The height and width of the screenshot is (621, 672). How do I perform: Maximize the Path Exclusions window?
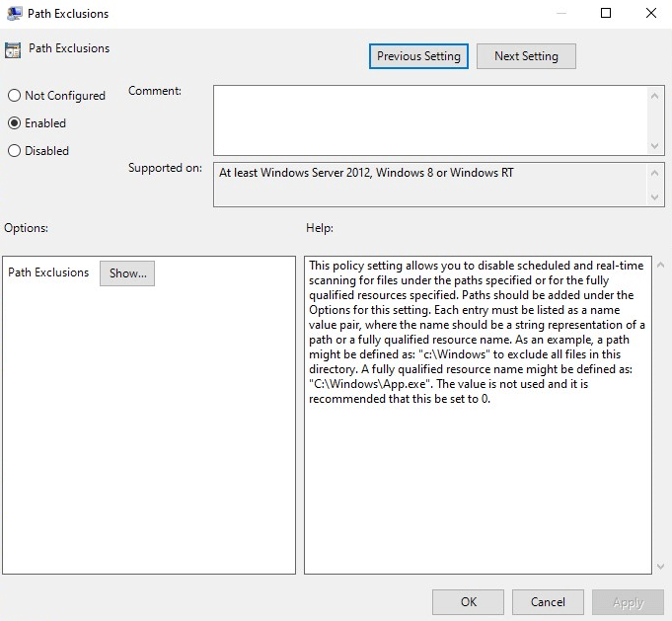606,13
